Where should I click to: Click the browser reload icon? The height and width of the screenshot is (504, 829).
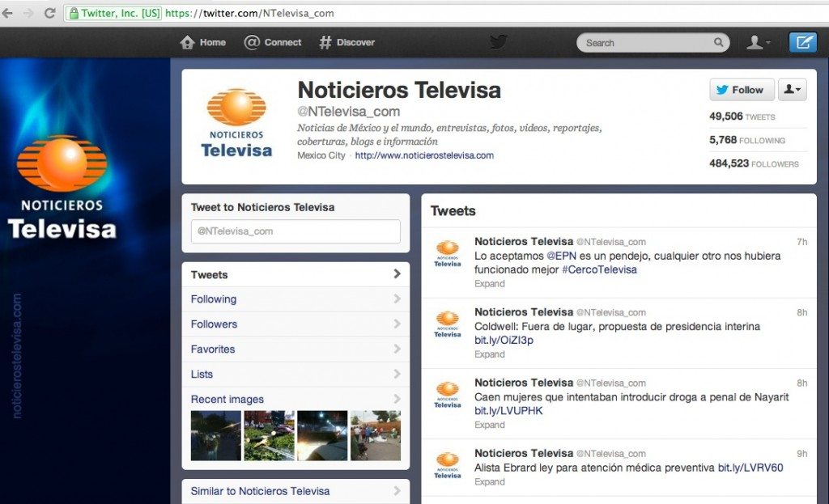[50, 13]
